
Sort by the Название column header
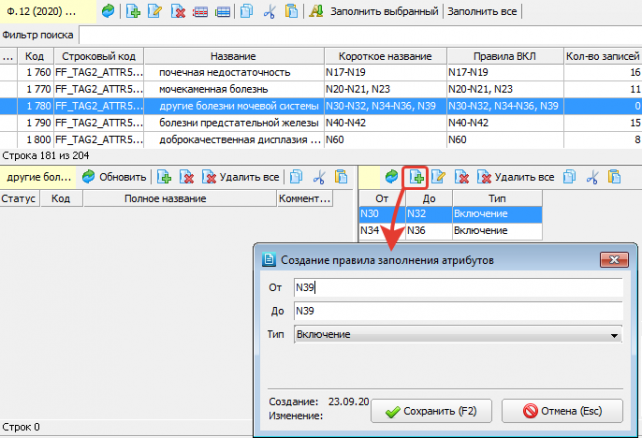click(233, 56)
